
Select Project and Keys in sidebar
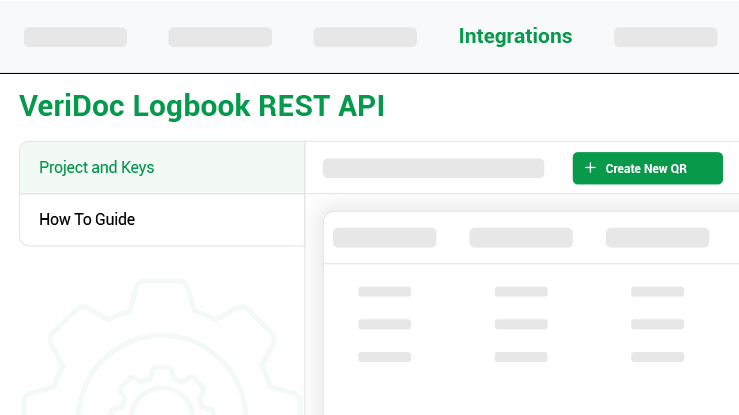pos(97,167)
